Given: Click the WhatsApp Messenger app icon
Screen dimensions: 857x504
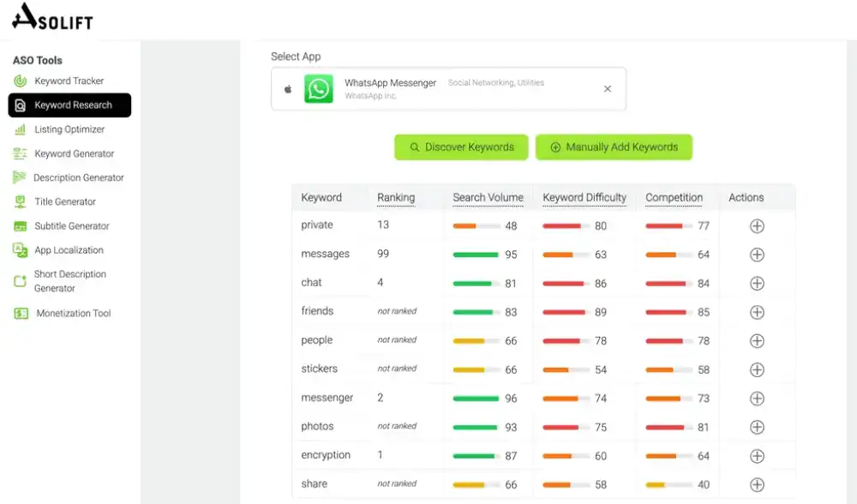Looking at the screenshot, I should coord(319,89).
